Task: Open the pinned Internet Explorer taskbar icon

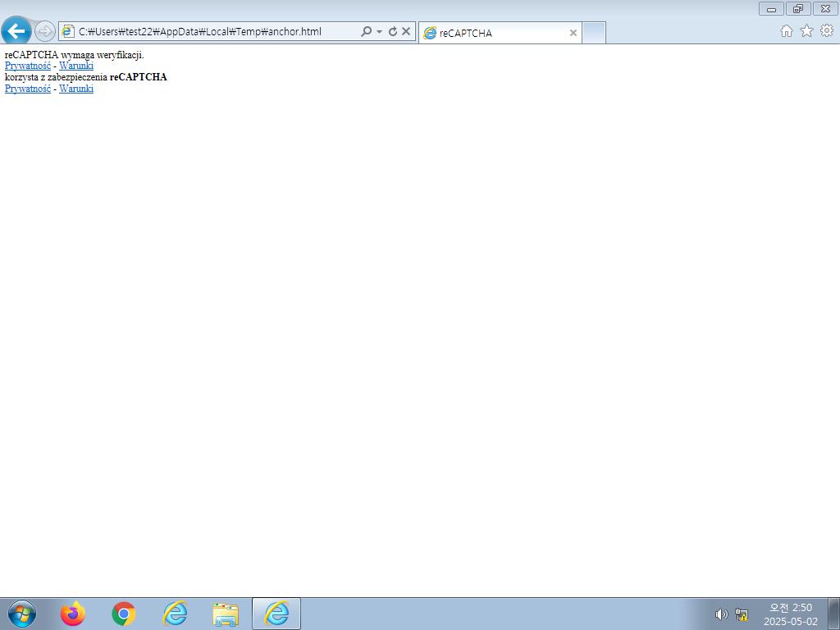Action: coord(175,614)
